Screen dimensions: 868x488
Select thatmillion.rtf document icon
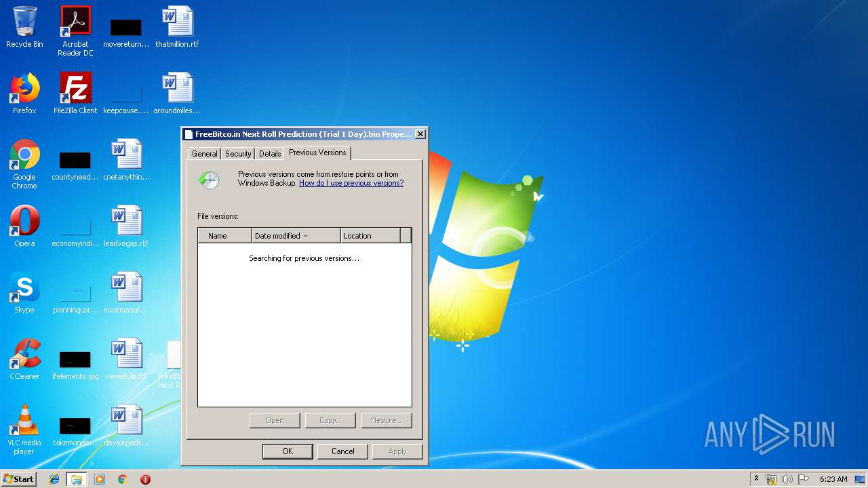point(177,27)
